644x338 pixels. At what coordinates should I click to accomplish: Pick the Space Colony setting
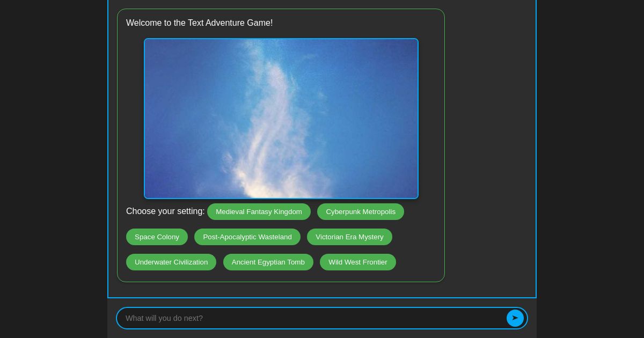pyautogui.click(x=157, y=237)
